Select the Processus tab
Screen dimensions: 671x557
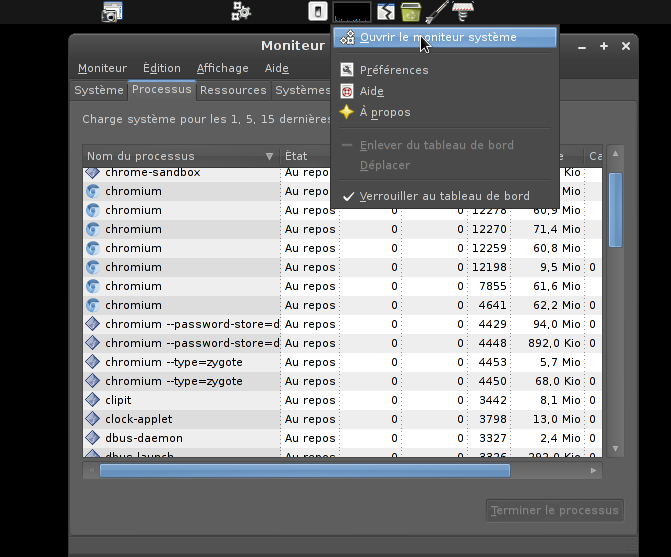click(162, 89)
